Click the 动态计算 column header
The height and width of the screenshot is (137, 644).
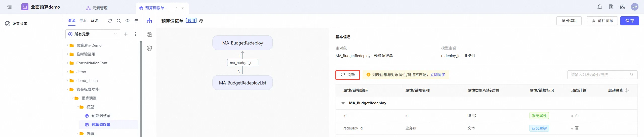(579, 90)
